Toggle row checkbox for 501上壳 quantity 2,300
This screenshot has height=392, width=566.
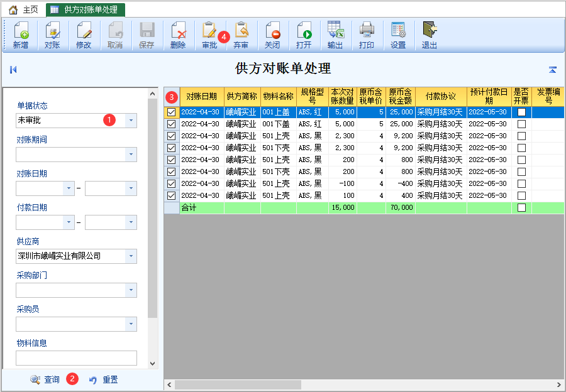[x=172, y=136]
